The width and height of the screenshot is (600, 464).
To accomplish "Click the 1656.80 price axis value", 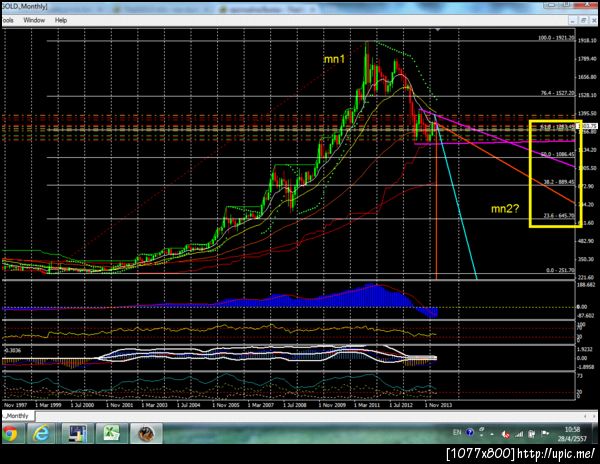I will coord(587,77).
